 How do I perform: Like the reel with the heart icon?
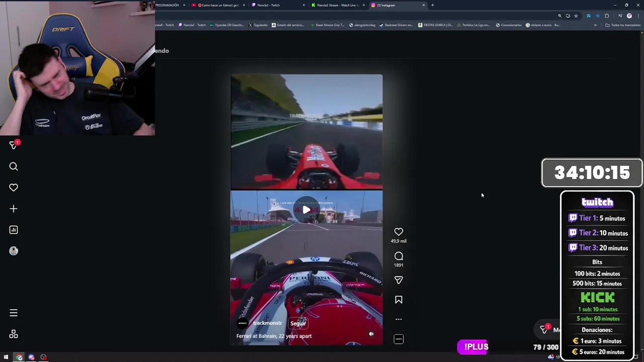pyautogui.click(x=398, y=232)
